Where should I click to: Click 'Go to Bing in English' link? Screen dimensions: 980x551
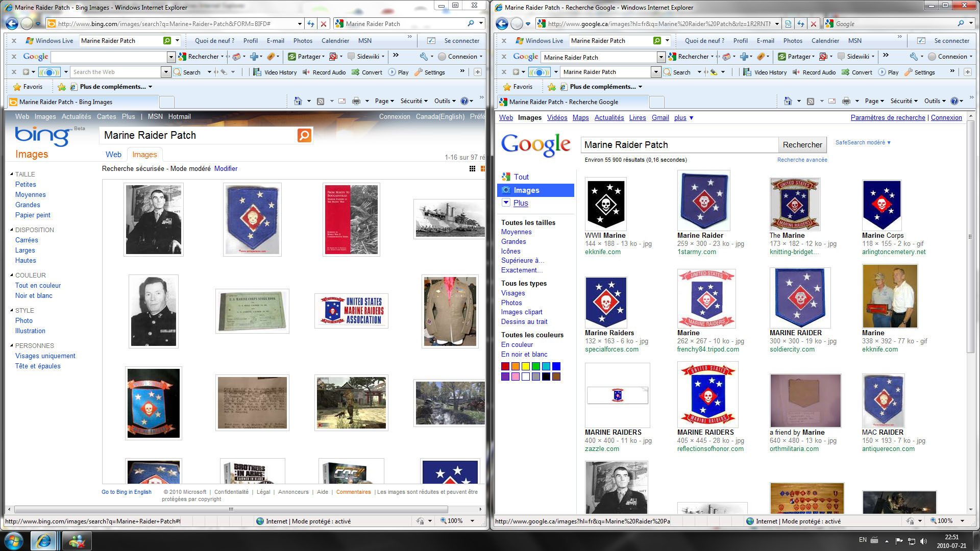(x=127, y=492)
